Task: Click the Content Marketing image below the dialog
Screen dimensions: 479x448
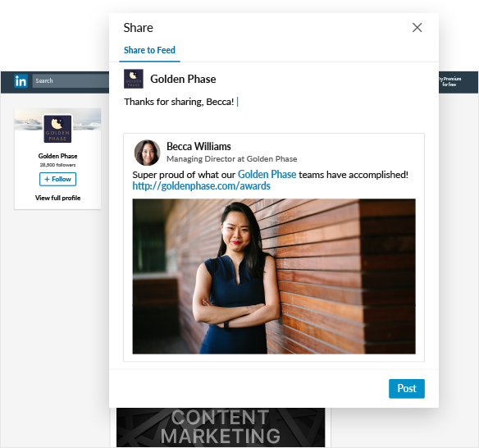Action: pyautogui.click(x=221, y=427)
